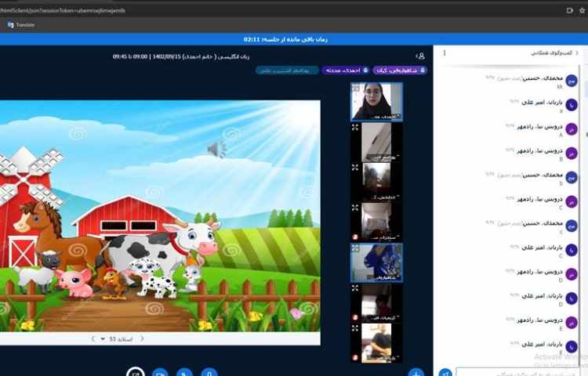Viewport: 588px width, 376px height.
Task: Click avatar beside uppercase 'A' message
Action: coord(571,128)
